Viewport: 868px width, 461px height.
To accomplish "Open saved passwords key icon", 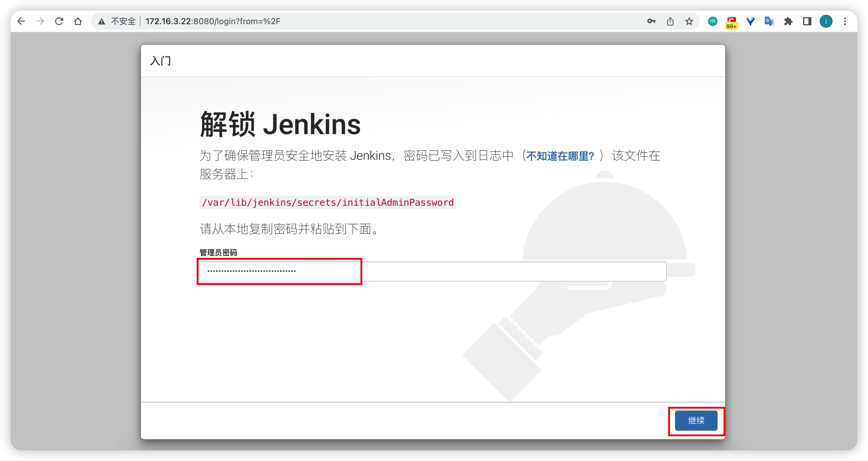I will coord(651,21).
